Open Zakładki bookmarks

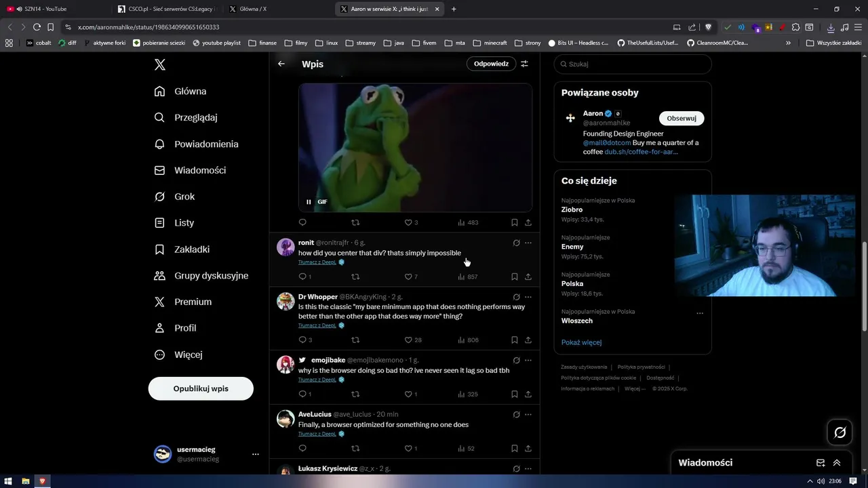[x=182, y=249]
